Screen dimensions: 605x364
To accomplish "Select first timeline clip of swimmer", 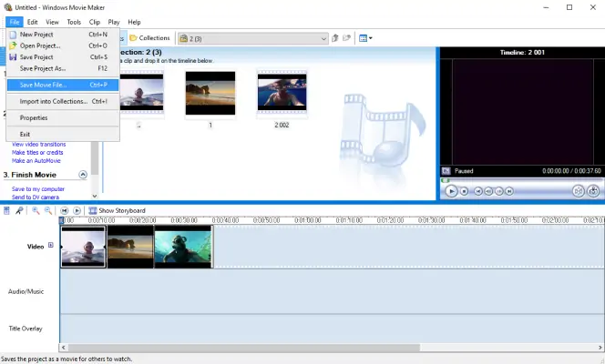I will 83,247.
